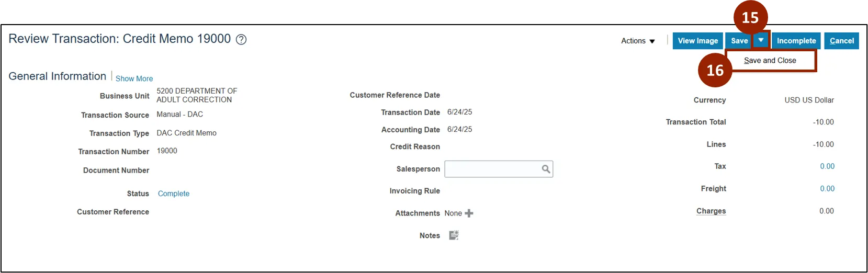Click the Incomplete button
Viewport: 868px width, 273px height.
pyautogui.click(x=796, y=41)
